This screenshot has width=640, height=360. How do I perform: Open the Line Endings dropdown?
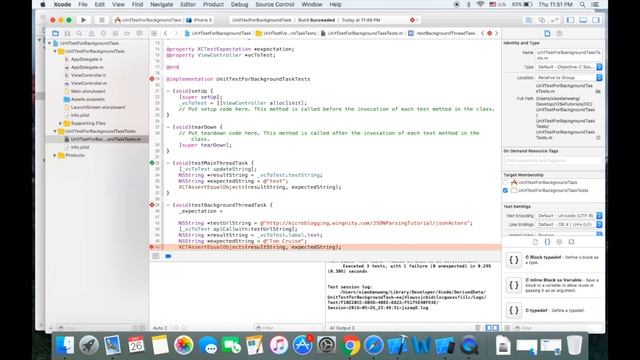coord(569,224)
